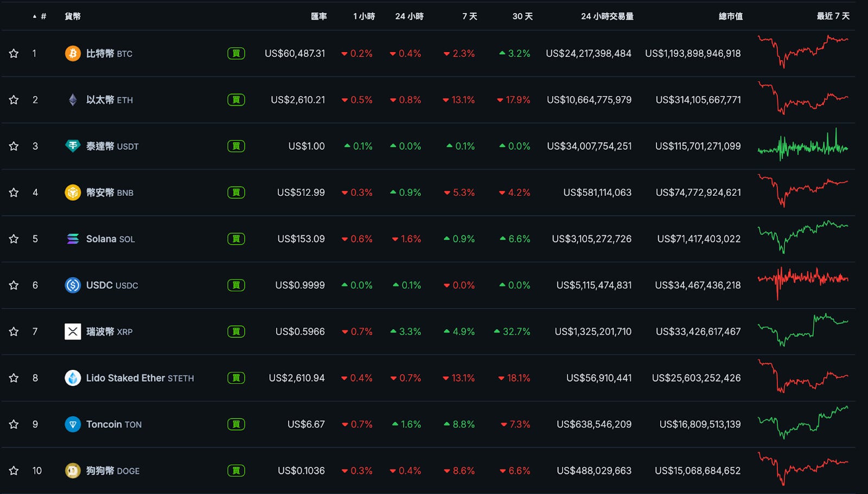Screen dimensions: 868x494
Task: Click XRP 30-day change 32.7%
Action: [512, 332]
